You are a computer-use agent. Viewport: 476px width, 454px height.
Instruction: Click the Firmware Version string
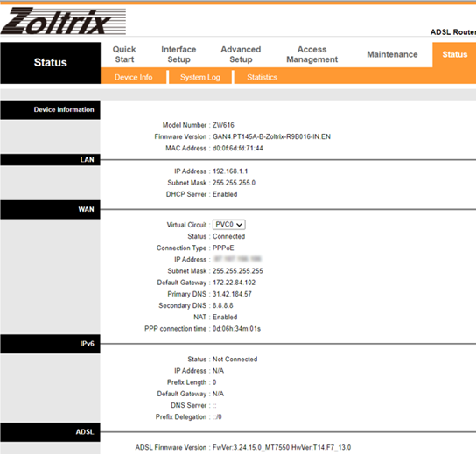(271, 136)
